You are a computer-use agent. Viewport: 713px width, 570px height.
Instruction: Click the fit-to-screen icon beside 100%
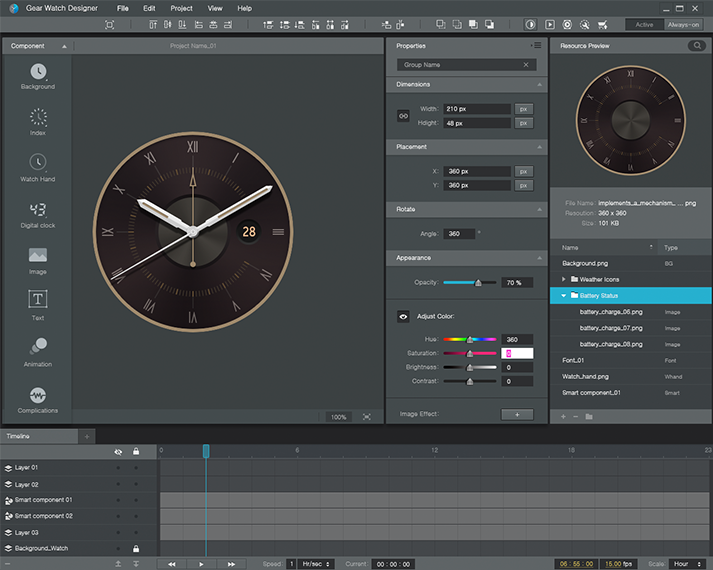[x=367, y=417]
